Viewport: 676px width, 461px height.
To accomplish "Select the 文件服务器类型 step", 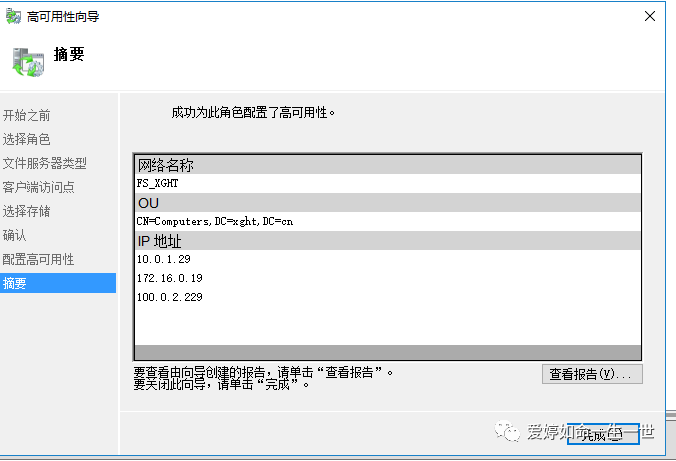I will coord(45,163).
